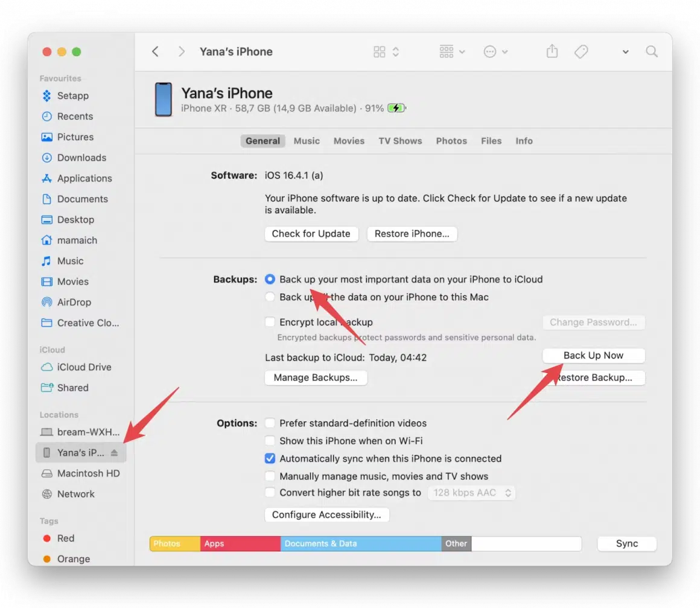The image size is (700, 608).
Task: Switch to the Photos tab
Action: [451, 141]
